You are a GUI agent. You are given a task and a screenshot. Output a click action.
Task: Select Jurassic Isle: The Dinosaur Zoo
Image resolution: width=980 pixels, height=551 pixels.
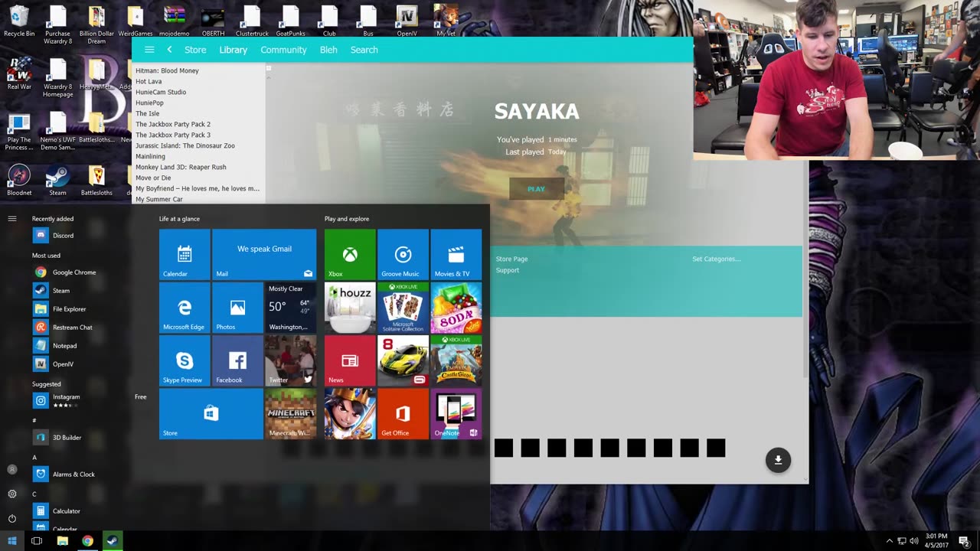click(185, 145)
